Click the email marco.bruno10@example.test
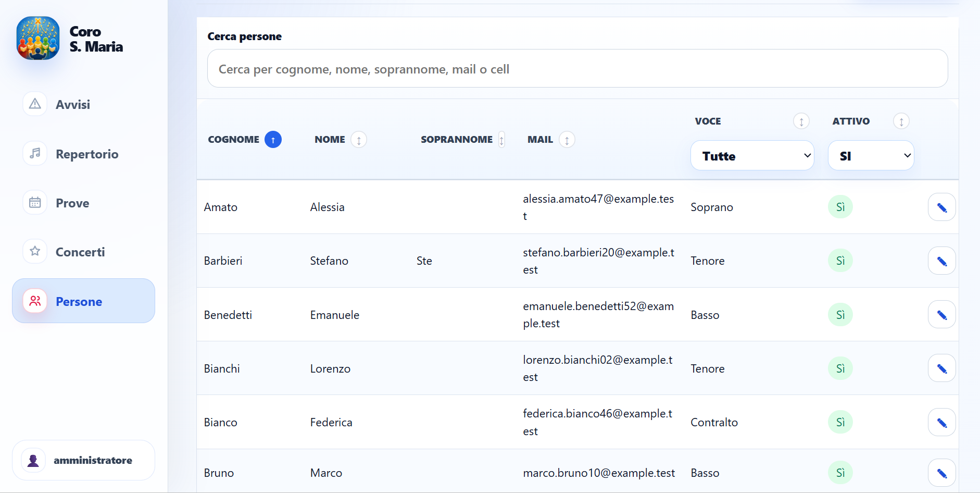Image resolution: width=980 pixels, height=493 pixels. pyautogui.click(x=599, y=473)
